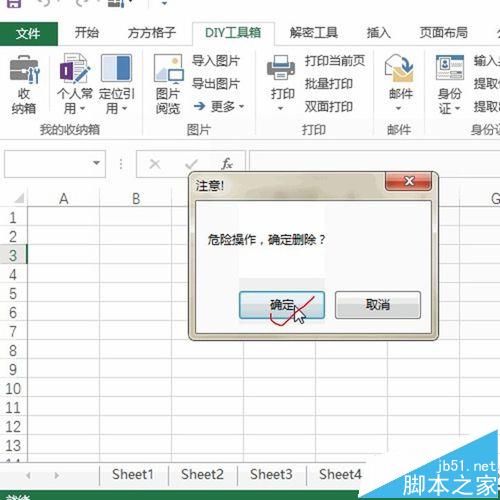Image resolution: width=500 pixels, height=500 pixels.
Task: Open the 个人常用 dropdown
Action: pyautogui.click(x=74, y=85)
